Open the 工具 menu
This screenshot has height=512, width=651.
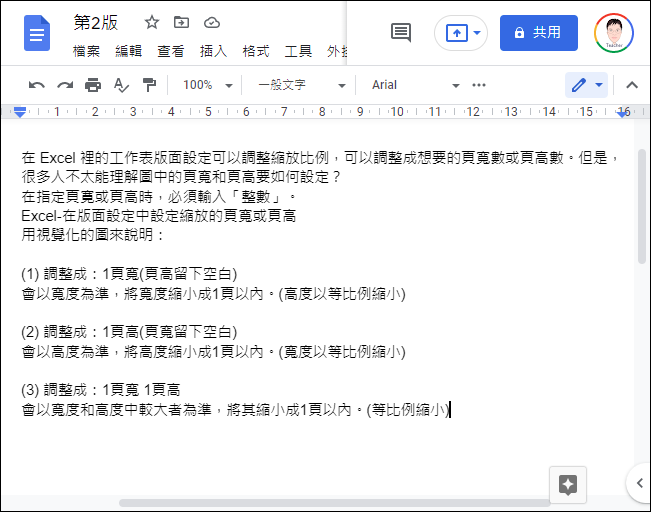(x=298, y=51)
